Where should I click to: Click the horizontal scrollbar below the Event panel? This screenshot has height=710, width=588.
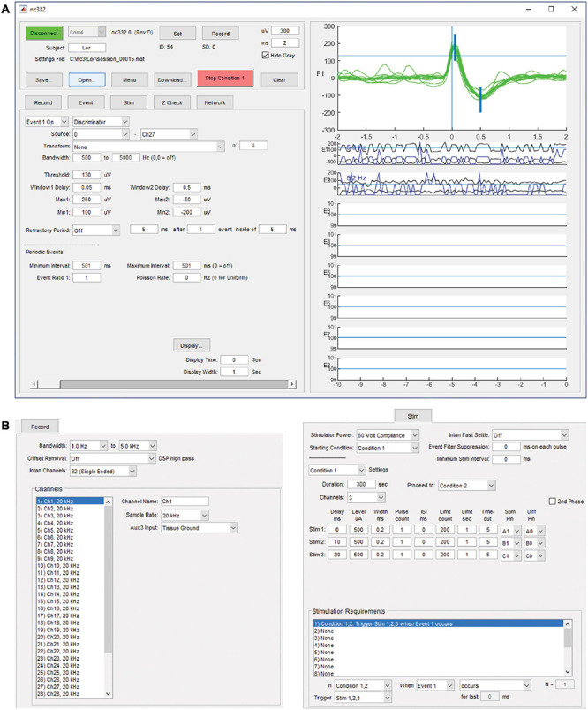159,383
